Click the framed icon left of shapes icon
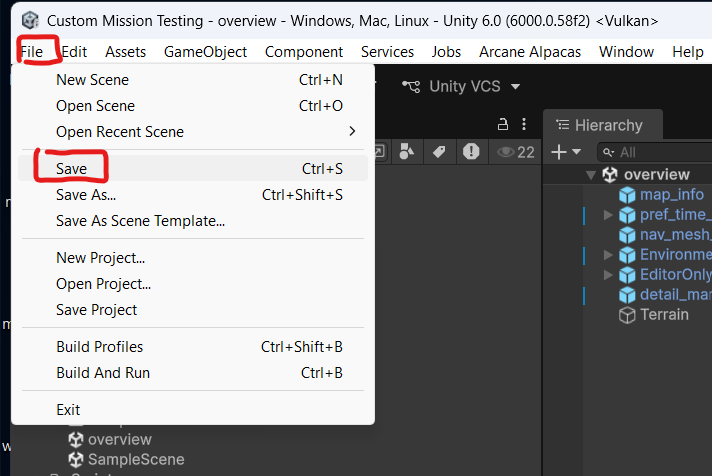Image resolution: width=712 pixels, height=476 pixels. click(x=379, y=151)
